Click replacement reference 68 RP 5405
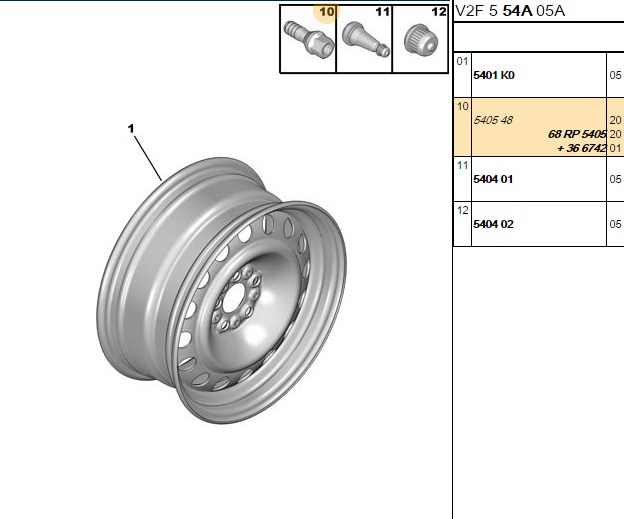624x519 pixels. click(577, 134)
